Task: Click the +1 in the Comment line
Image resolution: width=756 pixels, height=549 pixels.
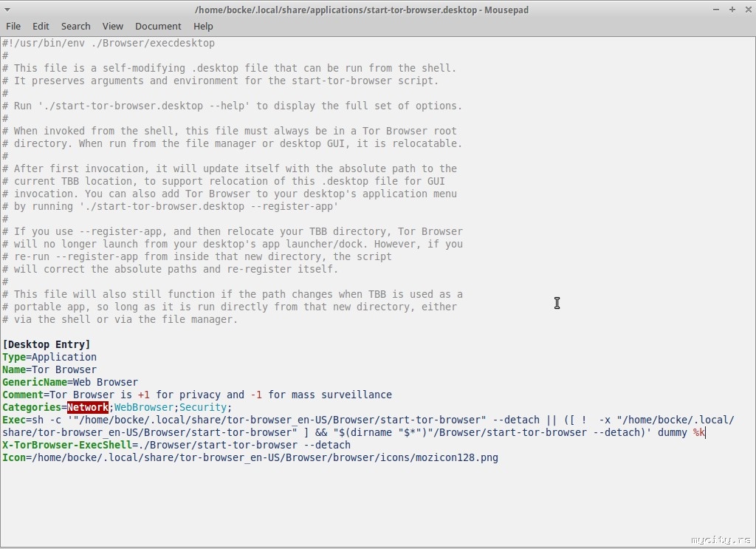Action: (x=143, y=395)
